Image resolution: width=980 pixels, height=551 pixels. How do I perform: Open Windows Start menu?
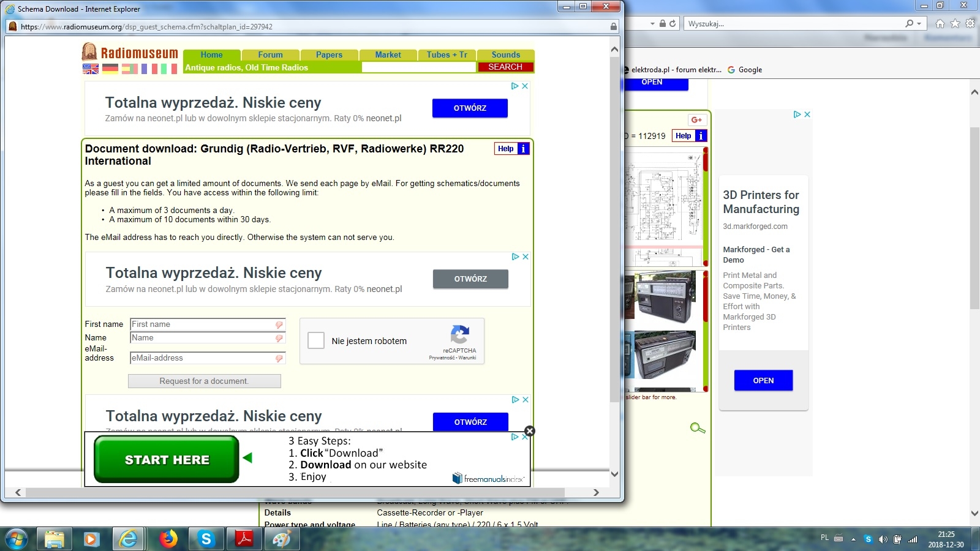pyautogui.click(x=17, y=539)
